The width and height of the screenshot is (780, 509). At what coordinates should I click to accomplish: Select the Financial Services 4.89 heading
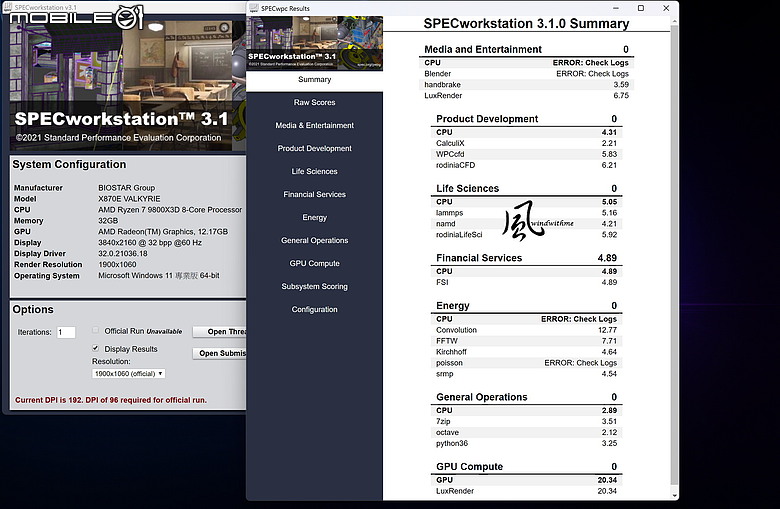[526, 258]
